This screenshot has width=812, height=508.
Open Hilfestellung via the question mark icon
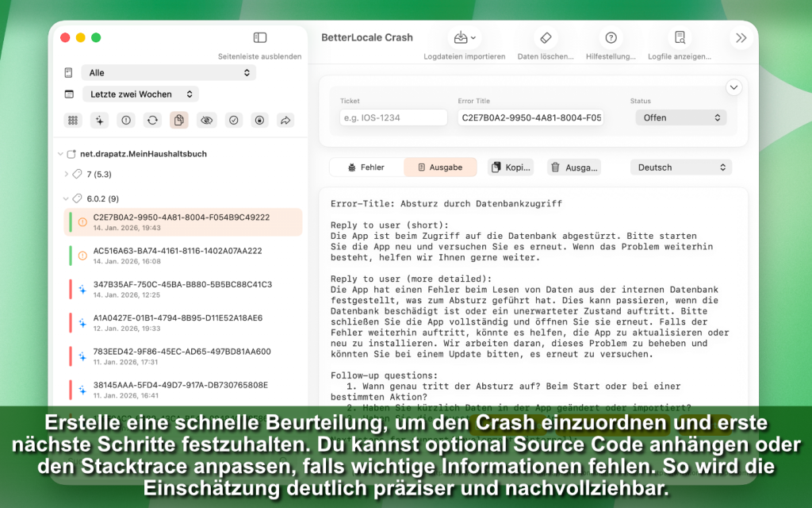tap(611, 38)
